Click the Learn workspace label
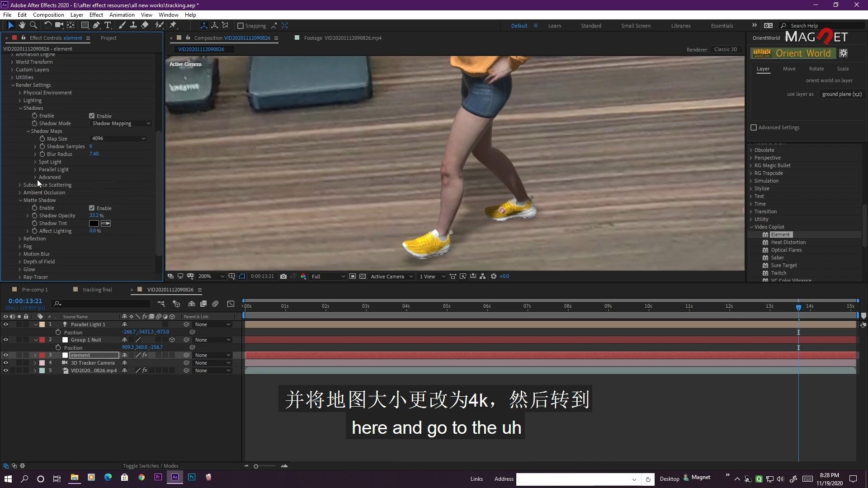Screen dimensions: 868x488 click(x=555, y=26)
